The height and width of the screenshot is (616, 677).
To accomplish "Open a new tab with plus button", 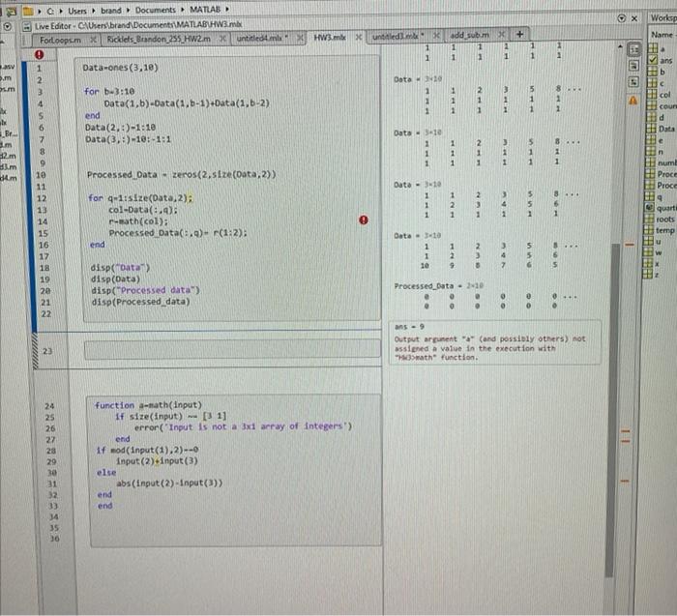I will pos(520,34).
